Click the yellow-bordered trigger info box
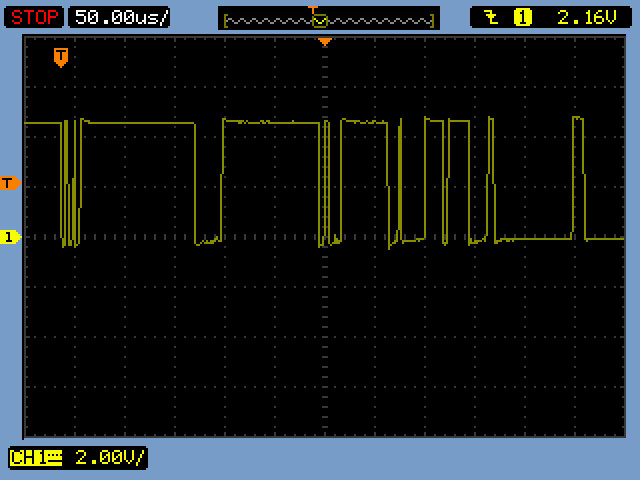The width and height of the screenshot is (640, 480). click(x=548, y=17)
